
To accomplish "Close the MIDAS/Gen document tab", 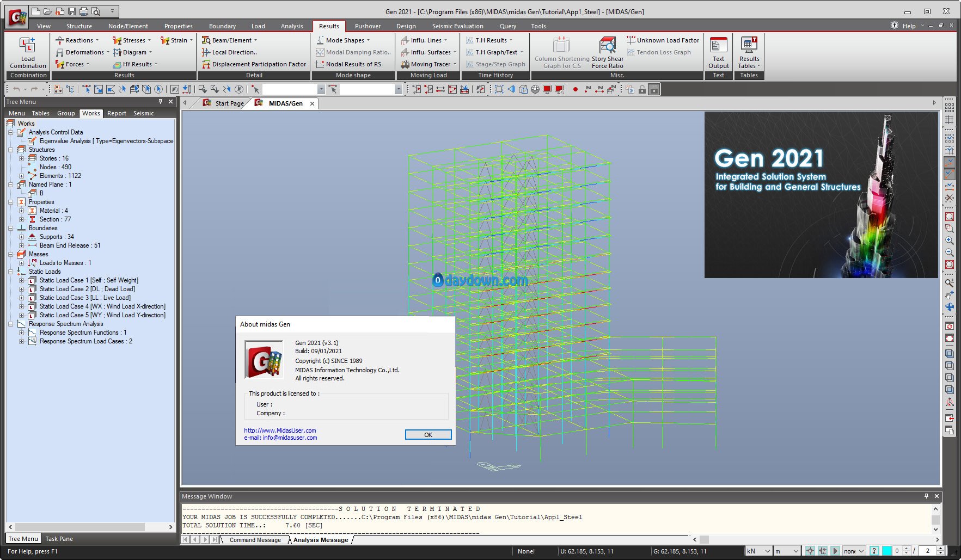I will [312, 103].
